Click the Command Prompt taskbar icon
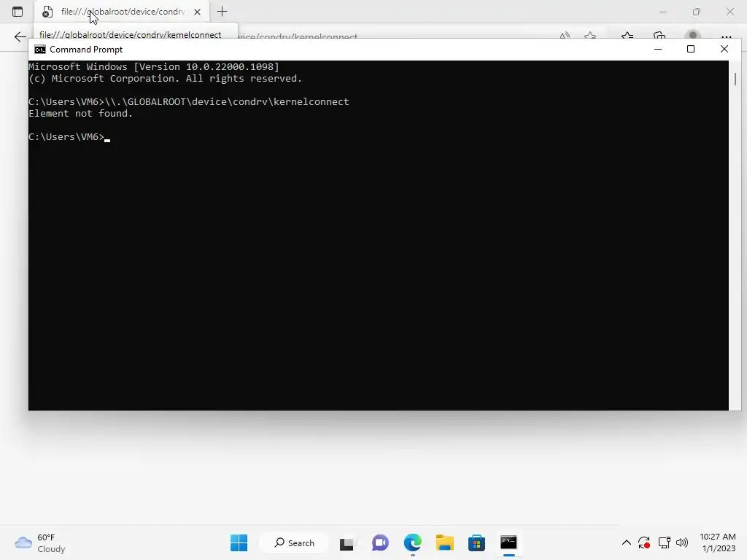This screenshot has width=747, height=560. point(508,542)
